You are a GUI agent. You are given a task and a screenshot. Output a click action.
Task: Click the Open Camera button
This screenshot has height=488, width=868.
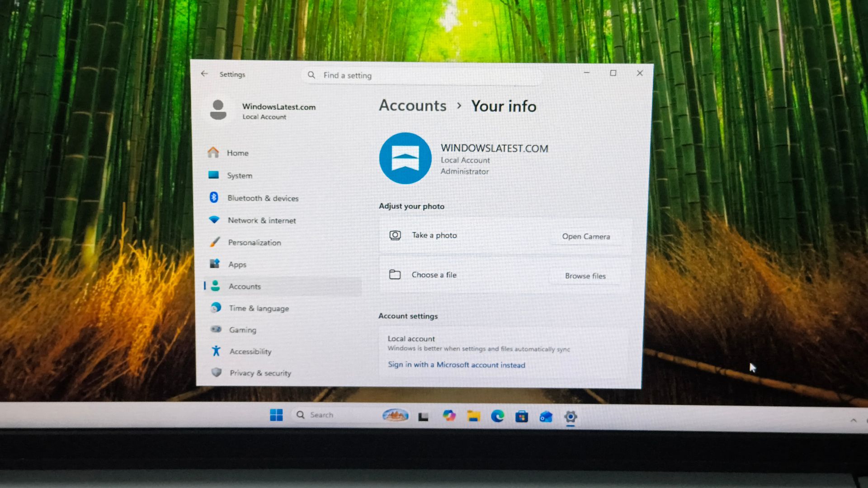pos(586,236)
